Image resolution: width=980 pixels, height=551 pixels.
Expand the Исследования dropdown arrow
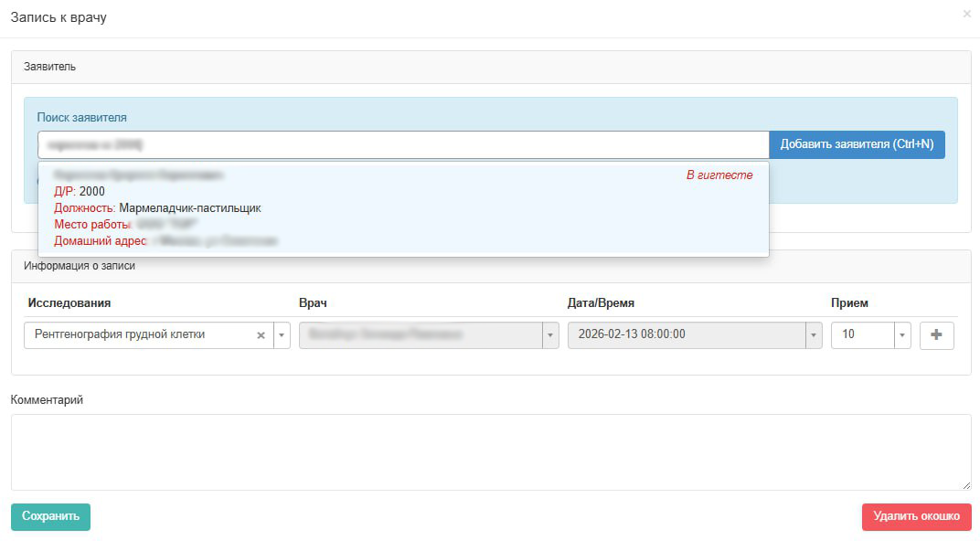[282, 335]
